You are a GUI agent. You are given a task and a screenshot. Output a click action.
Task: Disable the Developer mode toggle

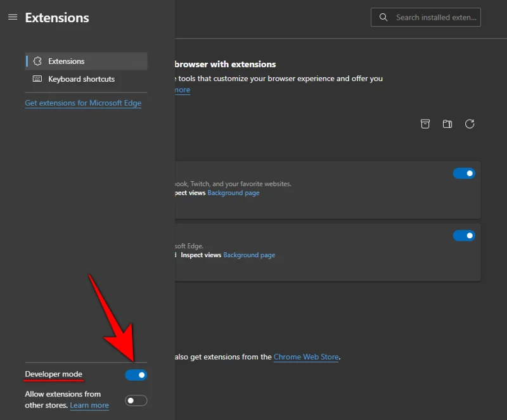coord(136,375)
